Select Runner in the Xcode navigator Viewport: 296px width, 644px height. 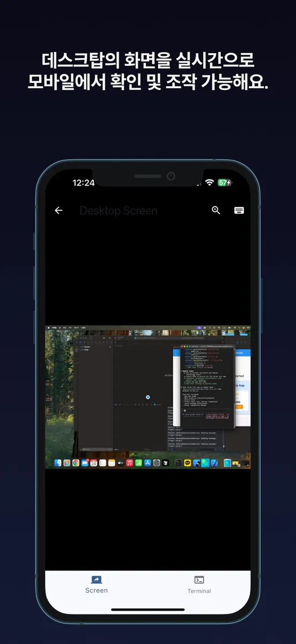[x=87, y=347]
